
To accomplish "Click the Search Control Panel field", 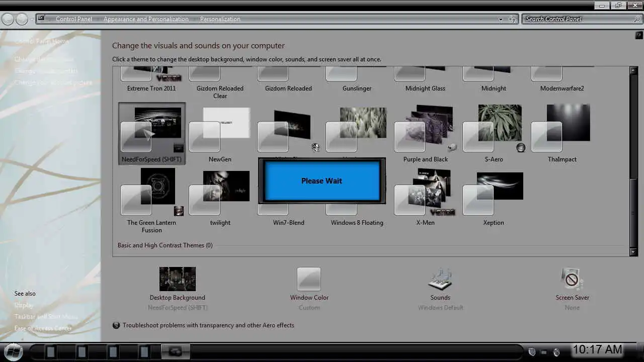I will tap(578, 19).
